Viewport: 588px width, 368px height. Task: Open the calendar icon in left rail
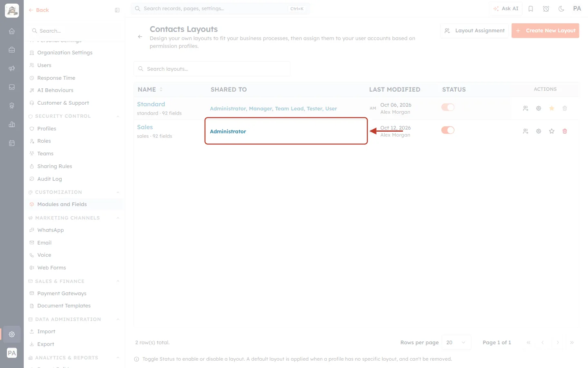point(12,143)
